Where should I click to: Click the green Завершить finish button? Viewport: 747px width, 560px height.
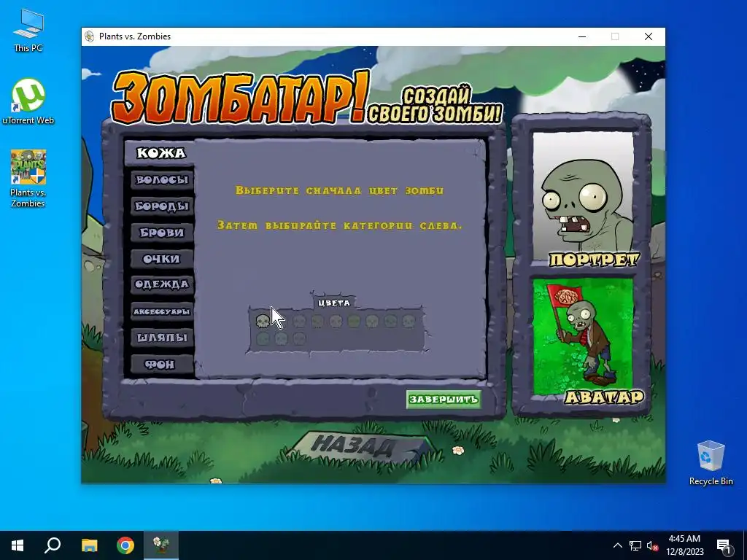click(444, 399)
